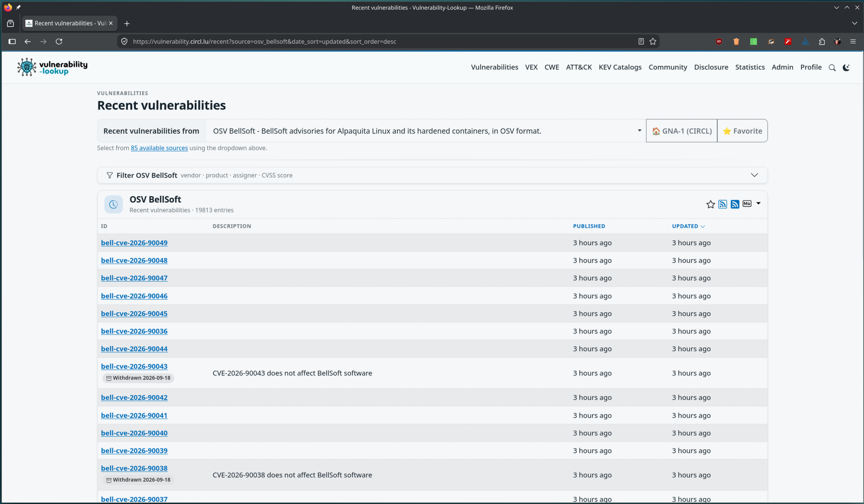This screenshot has height=504, width=864.
Task: Sort by the PUBLISHED column header
Action: pyautogui.click(x=589, y=226)
